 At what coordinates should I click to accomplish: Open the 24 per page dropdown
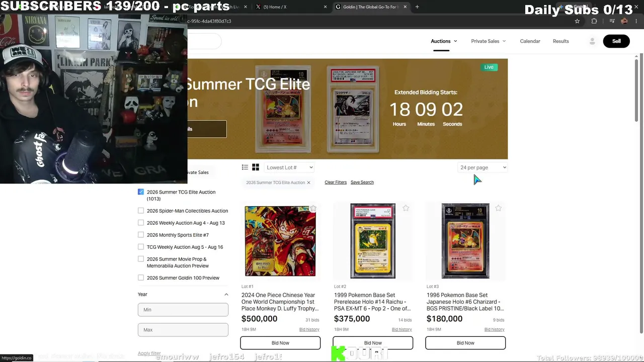tap(483, 167)
